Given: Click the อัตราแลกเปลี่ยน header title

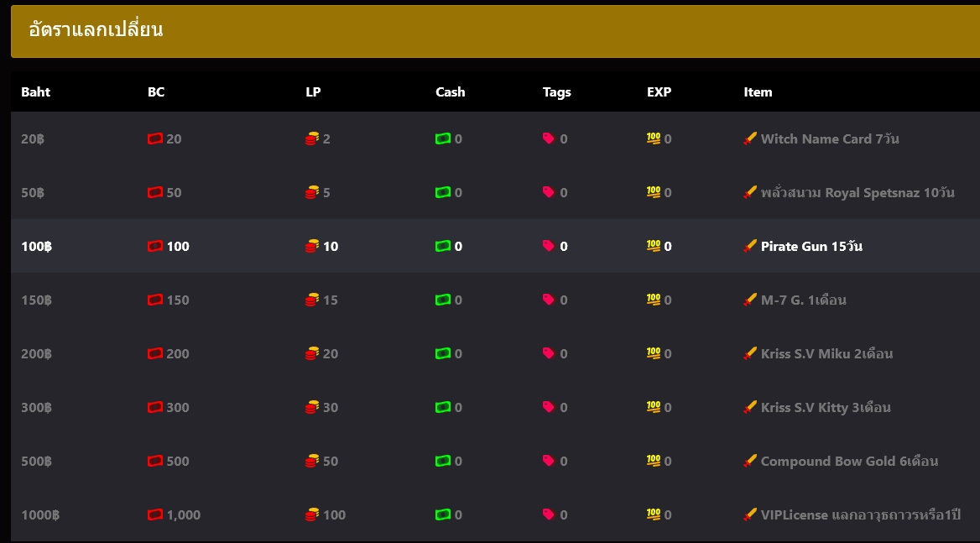Looking at the screenshot, I should coord(96,30).
